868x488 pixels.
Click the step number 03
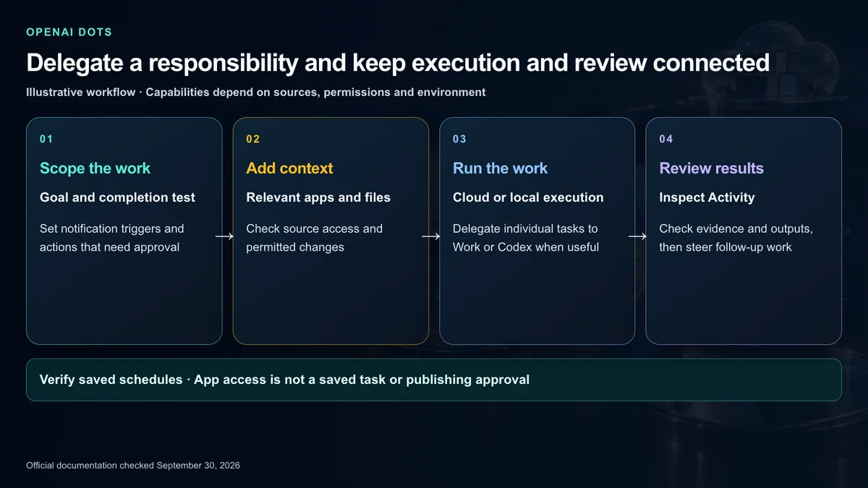tap(459, 139)
